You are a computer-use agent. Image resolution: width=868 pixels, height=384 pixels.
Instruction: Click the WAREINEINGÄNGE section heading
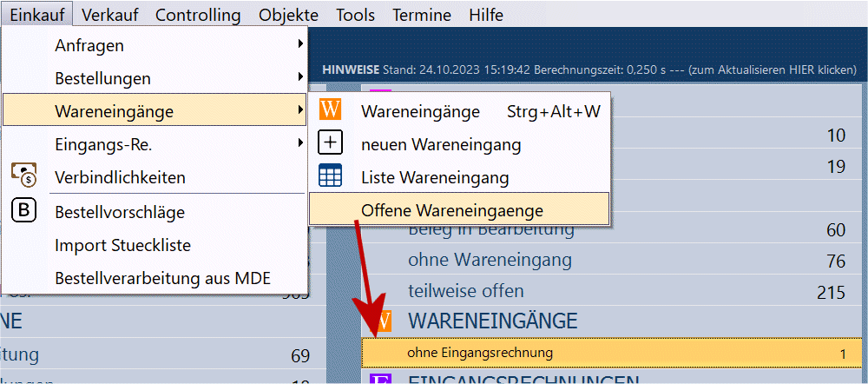pyautogui.click(x=492, y=320)
